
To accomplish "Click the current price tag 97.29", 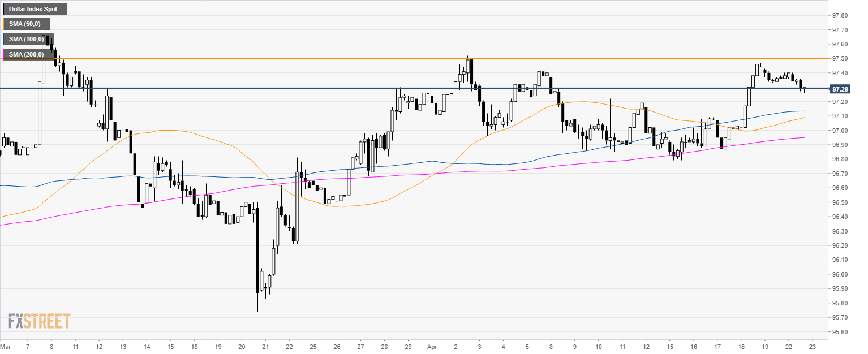I will point(839,89).
